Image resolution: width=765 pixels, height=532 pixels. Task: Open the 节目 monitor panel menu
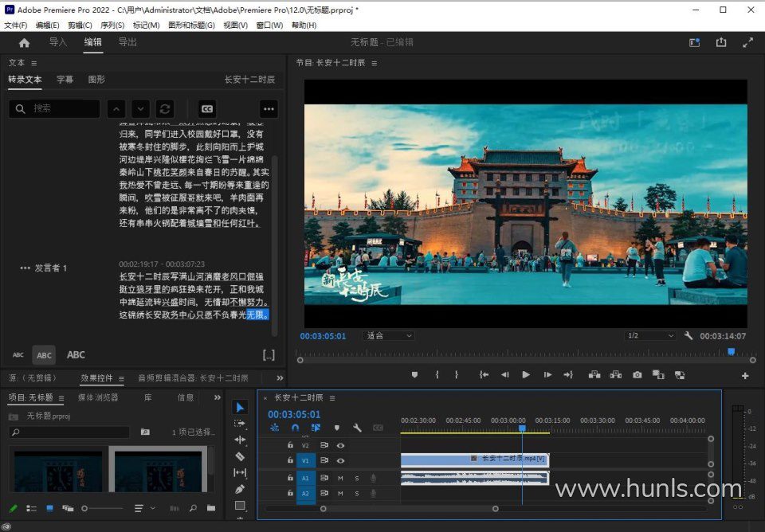[375, 63]
